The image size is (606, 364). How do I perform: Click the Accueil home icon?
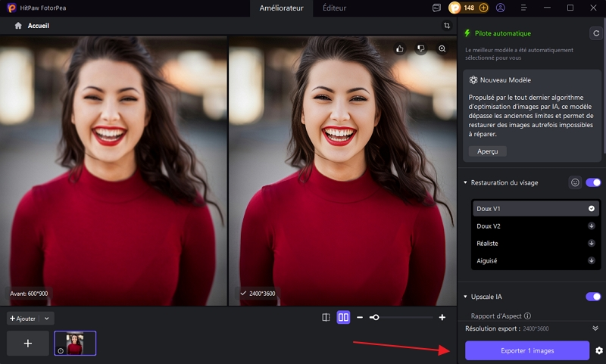click(18, 26)
